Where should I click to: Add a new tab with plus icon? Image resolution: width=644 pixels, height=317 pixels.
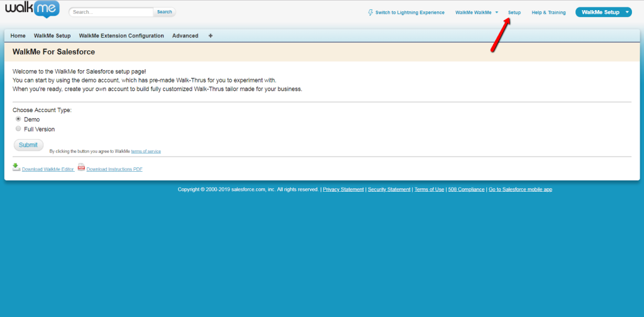[210, 36]
